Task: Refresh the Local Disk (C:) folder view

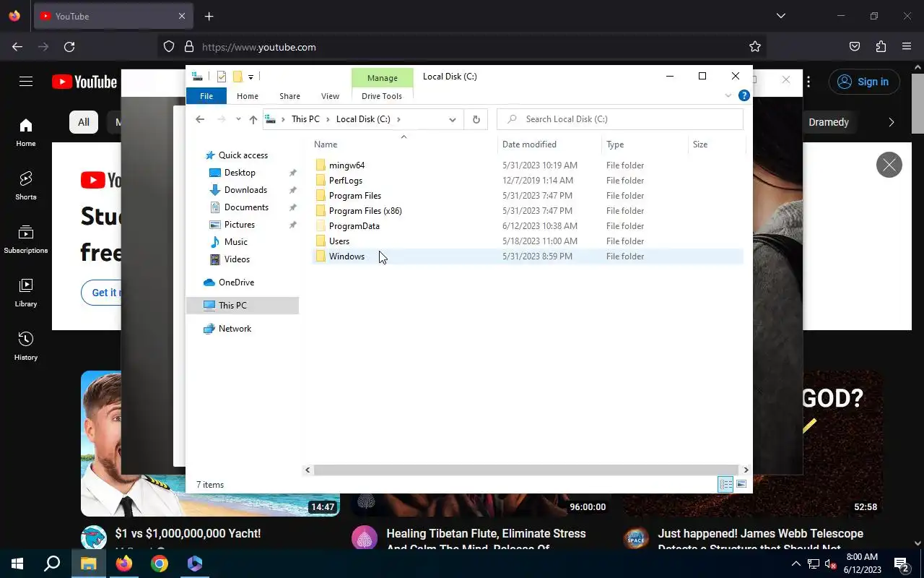Action: point(476,119)
